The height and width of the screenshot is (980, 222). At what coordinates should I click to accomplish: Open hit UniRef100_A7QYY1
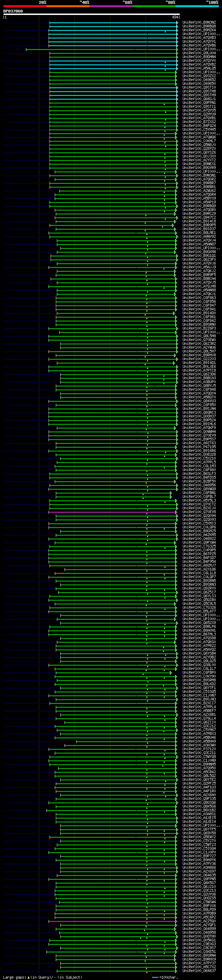pos(199,41)
